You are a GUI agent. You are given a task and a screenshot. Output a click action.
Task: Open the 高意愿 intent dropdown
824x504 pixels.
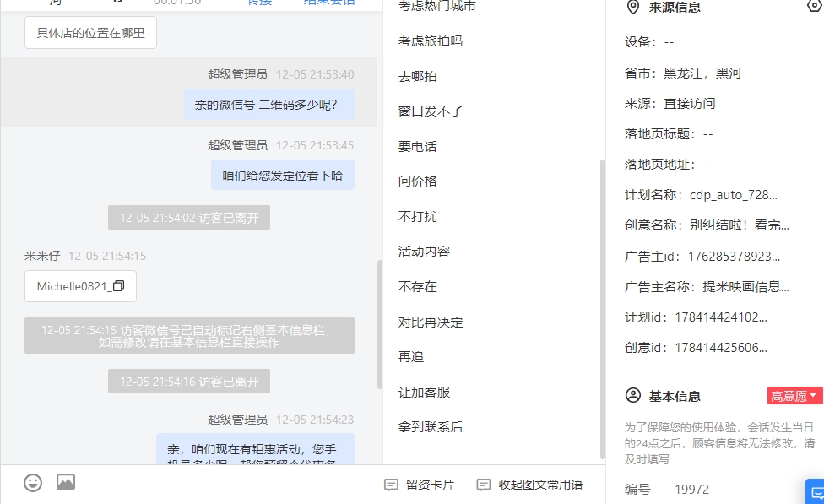(x=794, y=396)
